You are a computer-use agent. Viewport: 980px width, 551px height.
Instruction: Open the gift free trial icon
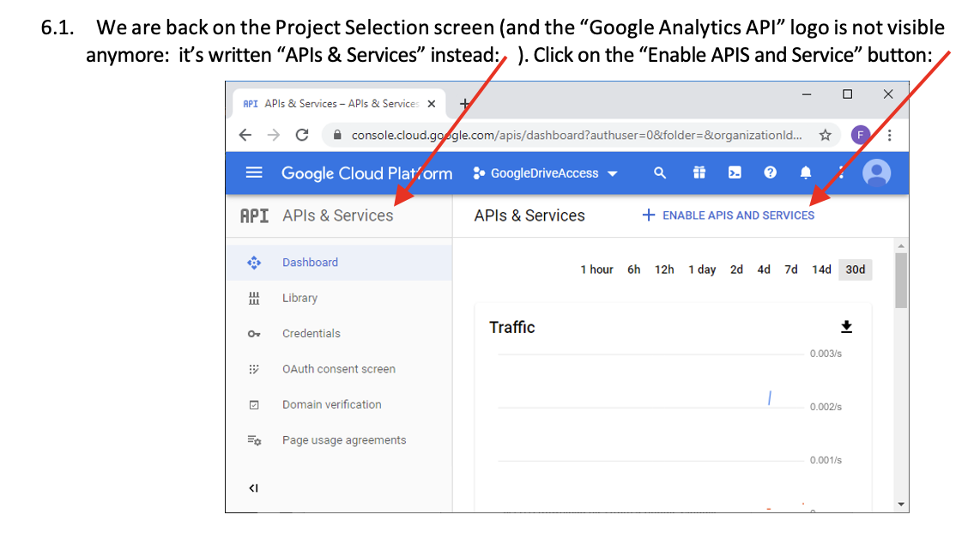tap(699, 173)
